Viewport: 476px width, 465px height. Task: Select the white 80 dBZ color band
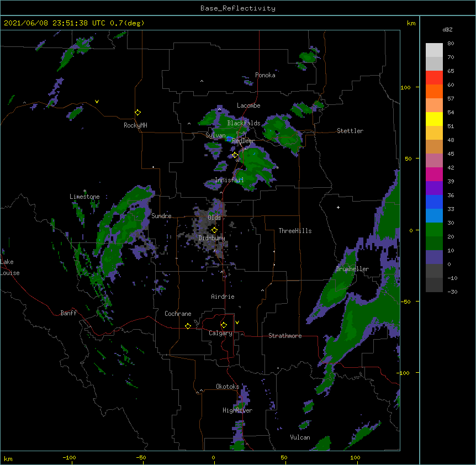pos(434,50)
